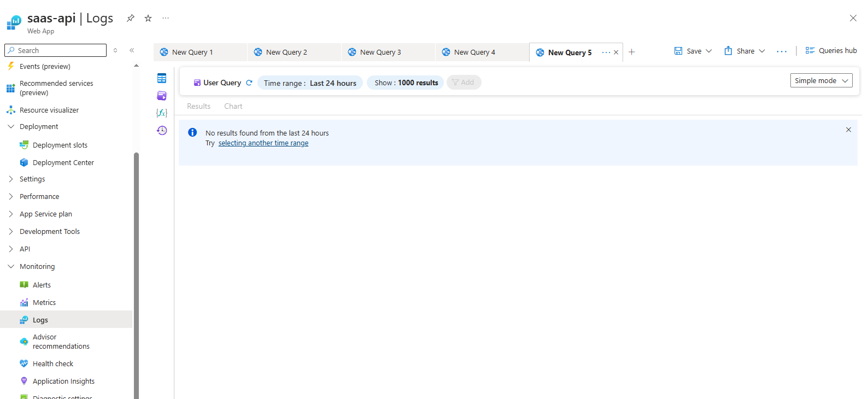The image size is (868, 399).
Task: Select Logs in the sidebar
Action: coord(66,320)
